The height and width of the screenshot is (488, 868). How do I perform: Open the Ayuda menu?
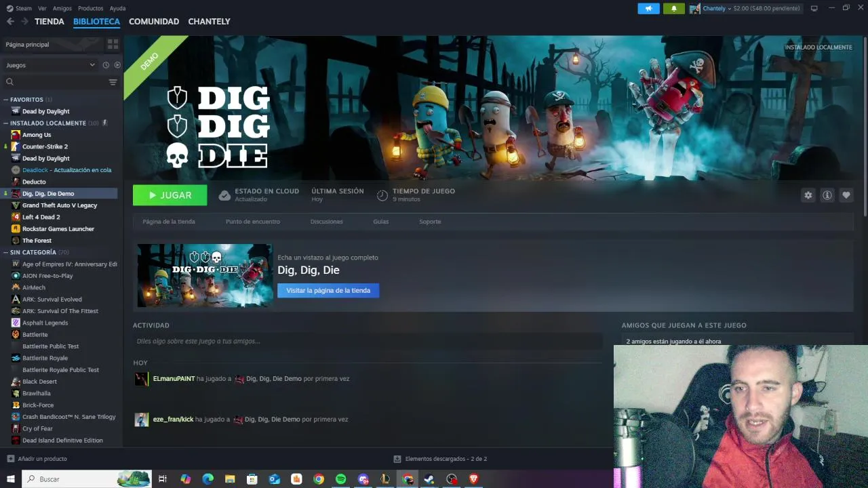(117, 8)
